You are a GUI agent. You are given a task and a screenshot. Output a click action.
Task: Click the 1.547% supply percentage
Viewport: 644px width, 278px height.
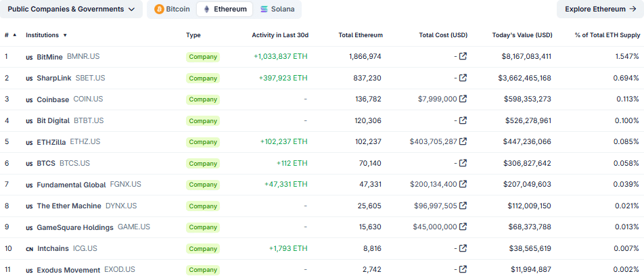(x=626, y=56)
